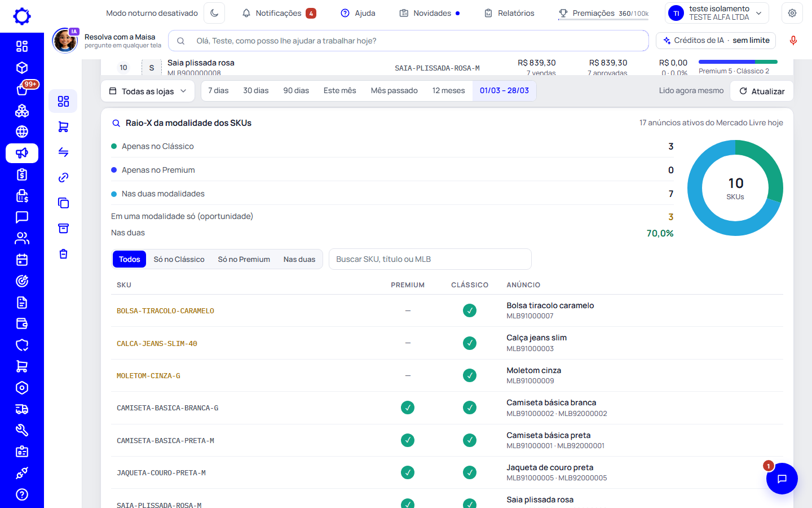Open the megaphone ads section in sidebar
The width and height of the screenshot is (812, 508).
pyautogui.click(x=22, y=153)
